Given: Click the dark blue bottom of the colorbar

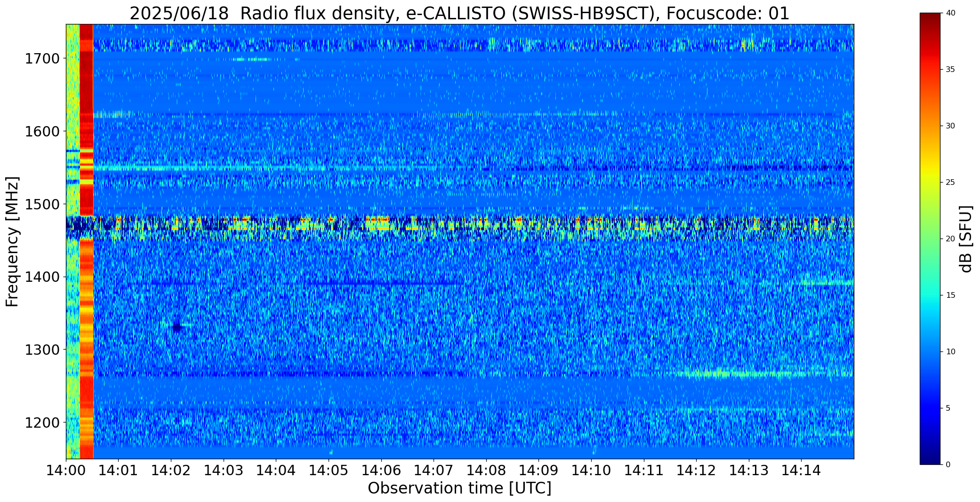Looking at the screenshot, I should click(931, 456).
